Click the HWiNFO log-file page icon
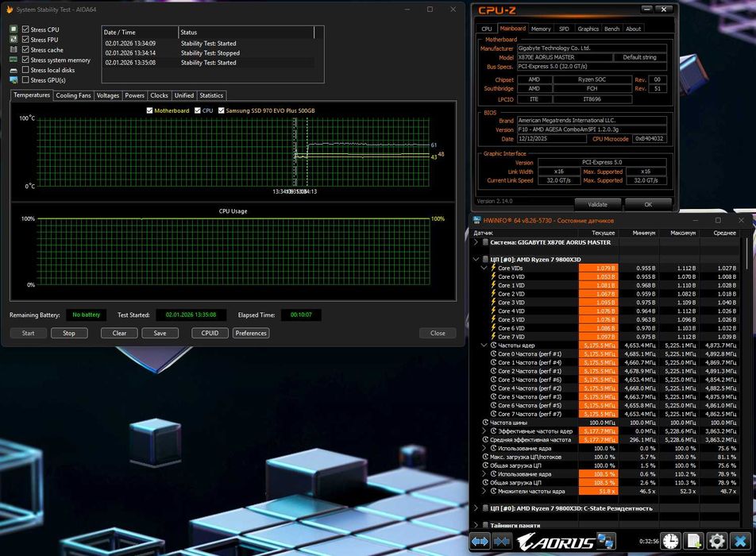 pyautogui.click(x=693, y=541)
